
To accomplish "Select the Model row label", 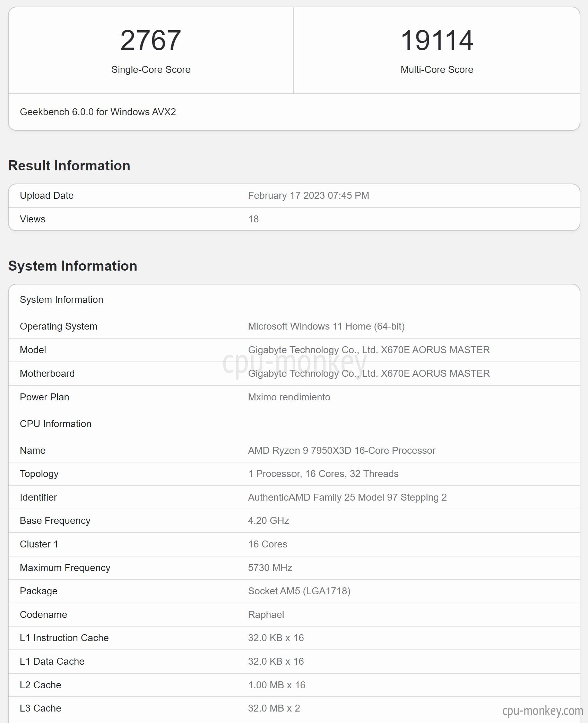I will pyautogui.click(x=33, y=350).
